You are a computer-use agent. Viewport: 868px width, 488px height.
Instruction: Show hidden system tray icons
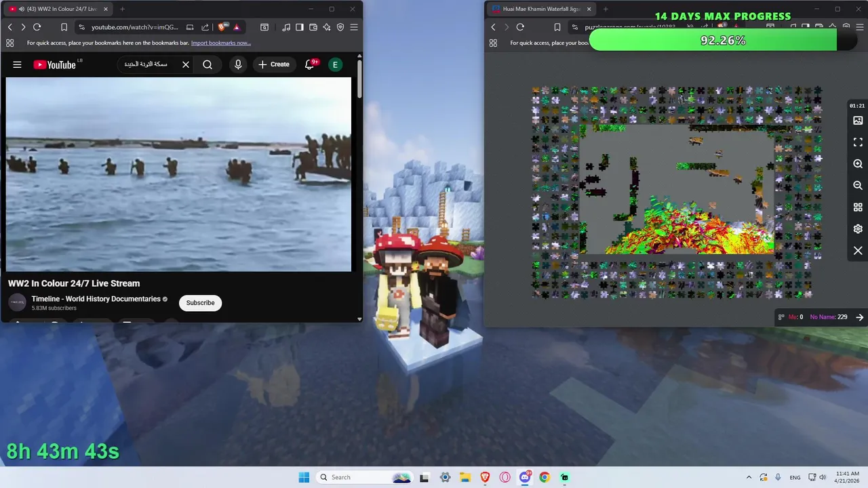point(749,477)
